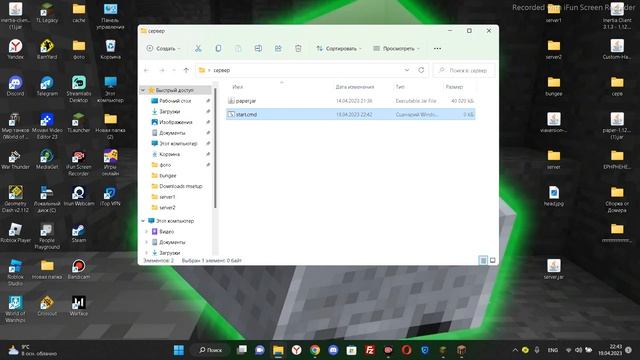Open the taskbar clock and date

tap(610, 350)
